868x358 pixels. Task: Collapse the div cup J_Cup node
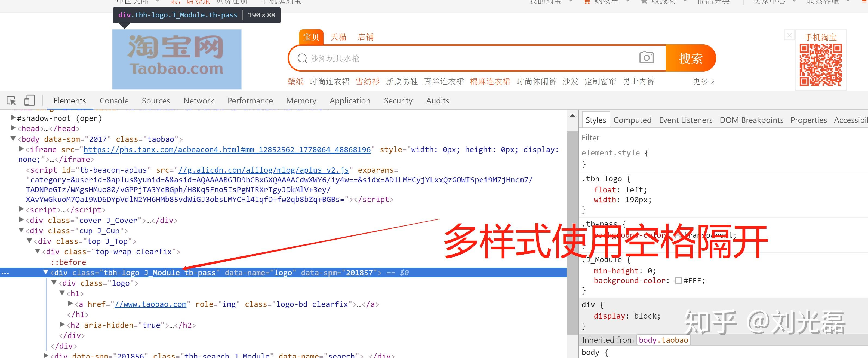click(21, 230)
